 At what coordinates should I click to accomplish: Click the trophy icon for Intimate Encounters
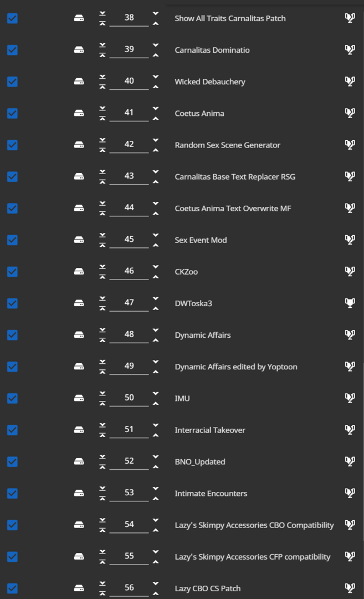click(350, 493)
